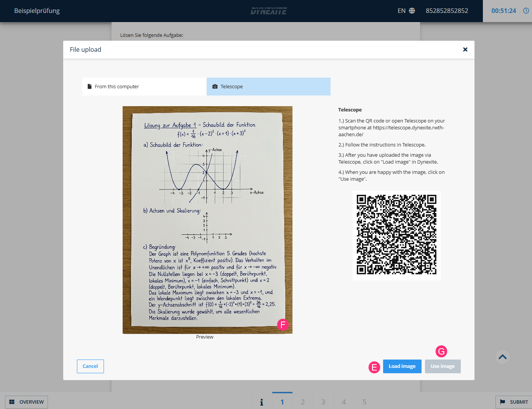Click the Beispielprüfung exam title

point(37,11)
